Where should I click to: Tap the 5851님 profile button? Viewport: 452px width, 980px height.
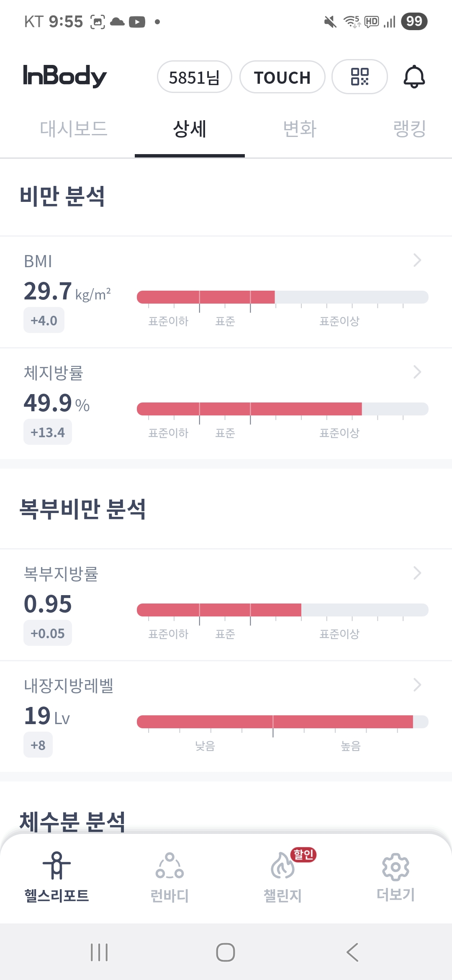click(194, 77)
